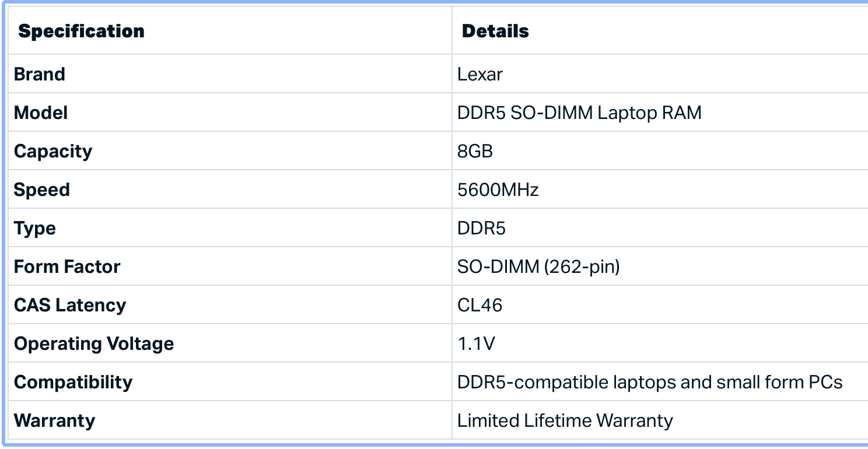Select the Speed row label
Viewport: 868px width, 449px height.
42,190
